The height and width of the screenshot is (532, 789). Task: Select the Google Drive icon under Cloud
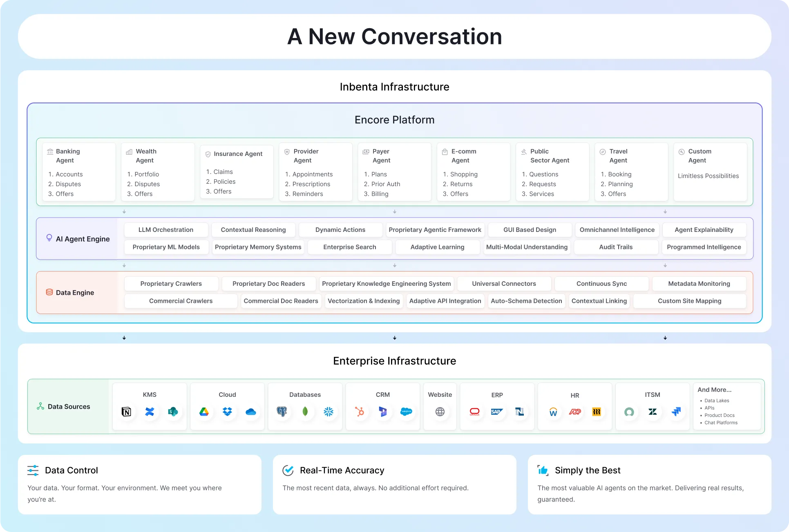point(204,412)
